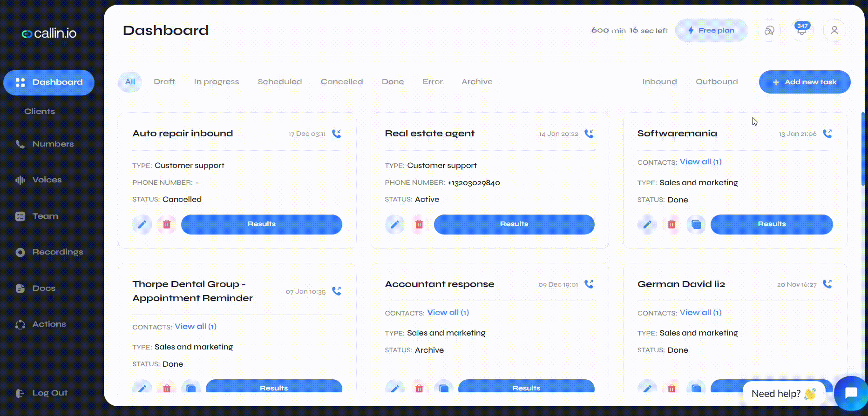View all contacts for German David li2
Viewport: 868px width, 416px height.
coord(700,313)
